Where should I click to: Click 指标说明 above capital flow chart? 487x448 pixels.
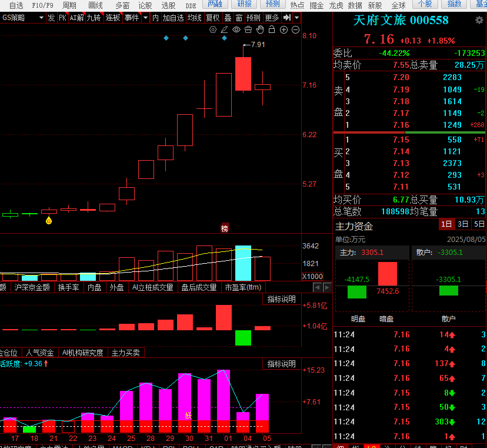282,299
